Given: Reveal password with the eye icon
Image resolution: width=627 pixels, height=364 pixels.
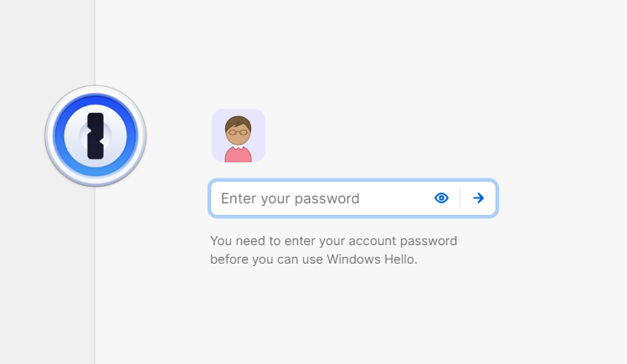Looking at the screenshot, I should click(x=441, y=197).
